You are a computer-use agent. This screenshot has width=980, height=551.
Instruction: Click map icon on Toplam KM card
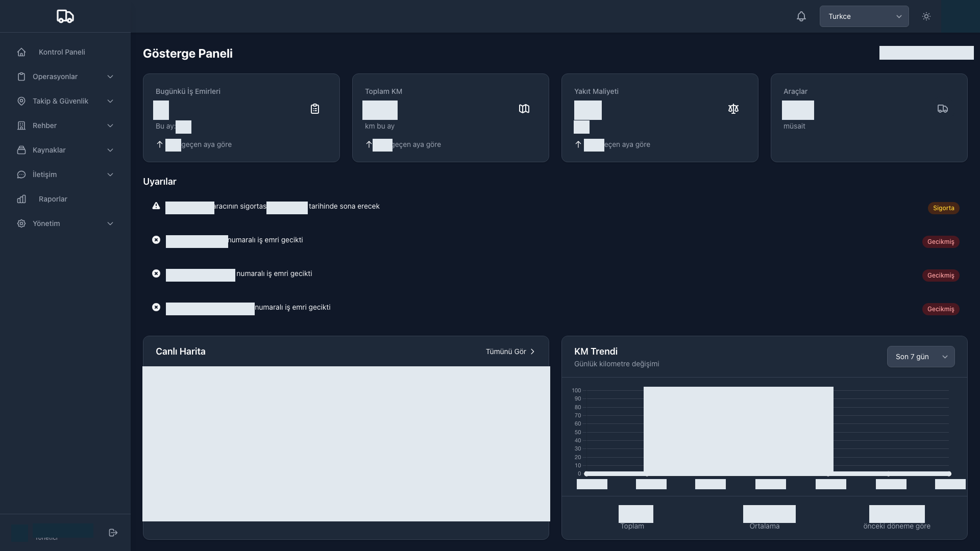(524, 109)
